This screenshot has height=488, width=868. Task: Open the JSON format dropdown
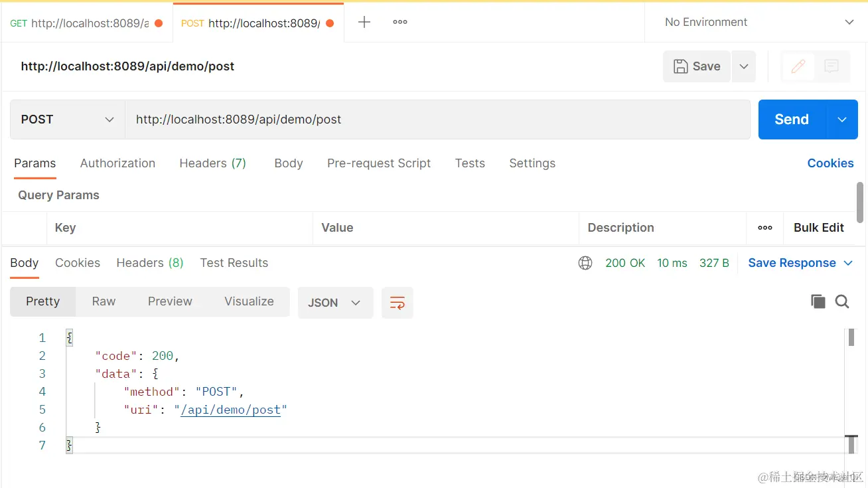[335, 303]
